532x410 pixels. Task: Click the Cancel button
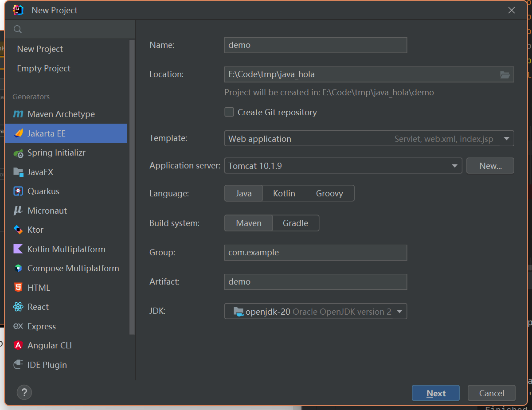(x=492, y=393)
